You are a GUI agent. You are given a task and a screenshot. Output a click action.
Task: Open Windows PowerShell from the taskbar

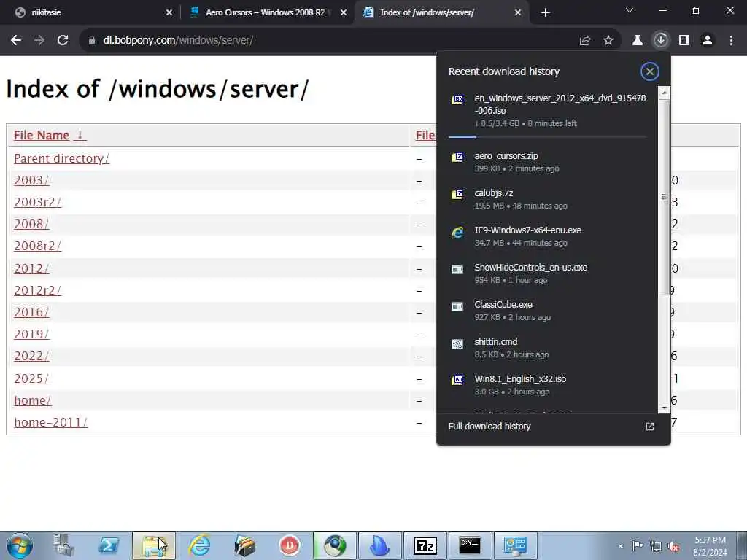109,545
